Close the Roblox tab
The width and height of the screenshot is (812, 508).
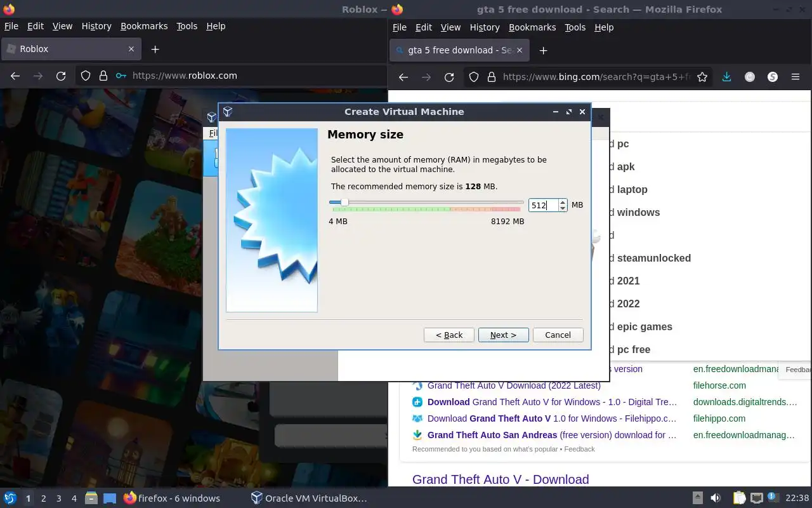coord(131,49)
